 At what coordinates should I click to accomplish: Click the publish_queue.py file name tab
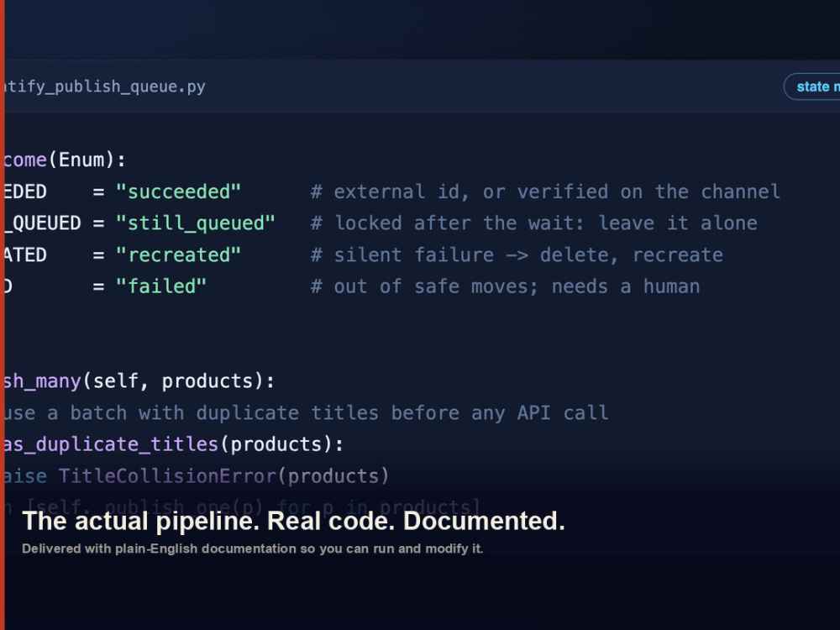click(x=105, y=87)
